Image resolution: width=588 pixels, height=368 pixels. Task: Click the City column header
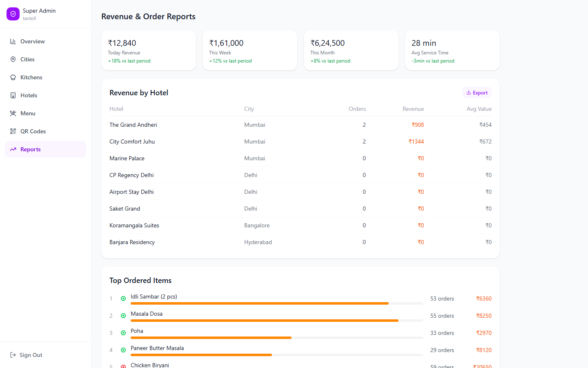249,109
